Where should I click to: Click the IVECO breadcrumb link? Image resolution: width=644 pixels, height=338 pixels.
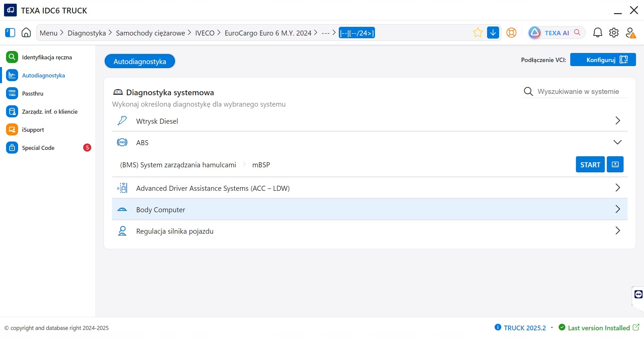tap(205, 33)
